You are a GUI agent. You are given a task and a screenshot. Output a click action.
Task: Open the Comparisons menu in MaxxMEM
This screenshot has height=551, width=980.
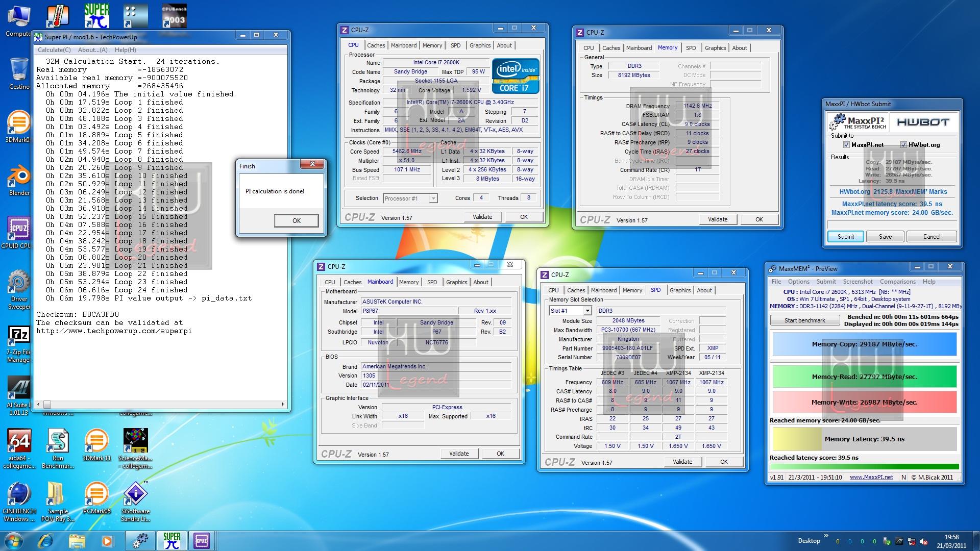coord(897,282)
